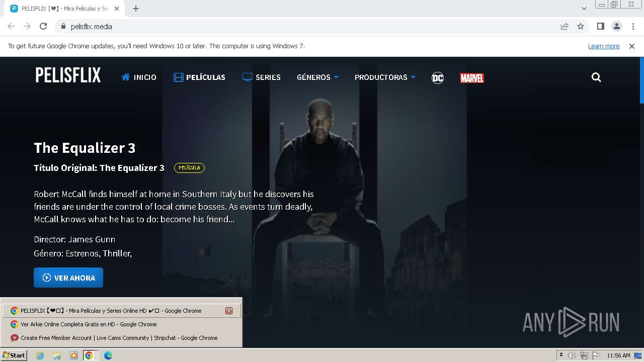The height and width of the screenshot is (362, 644).
Task: Go to INICIO in the site menu
Action: 139,77
